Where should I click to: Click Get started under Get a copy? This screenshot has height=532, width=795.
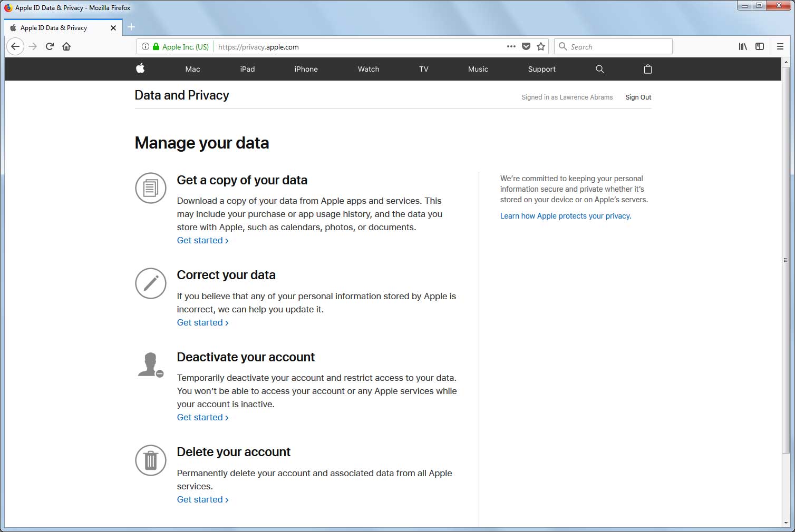point(203,240)
